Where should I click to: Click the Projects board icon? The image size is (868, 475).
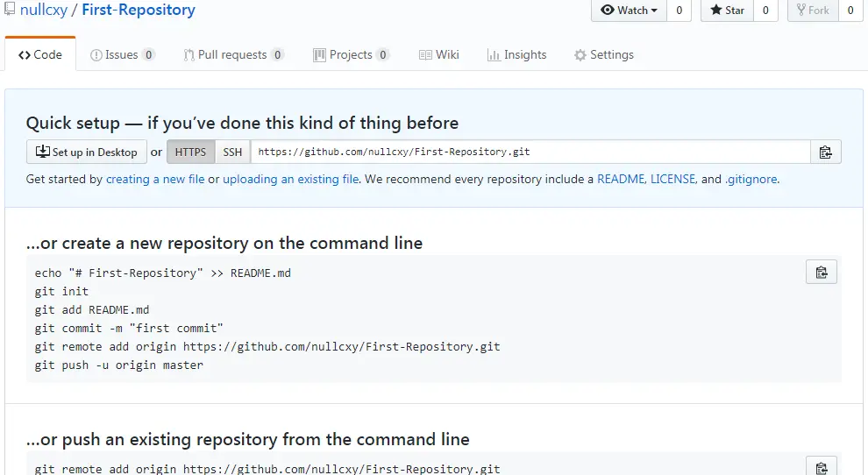pos(319,55)
